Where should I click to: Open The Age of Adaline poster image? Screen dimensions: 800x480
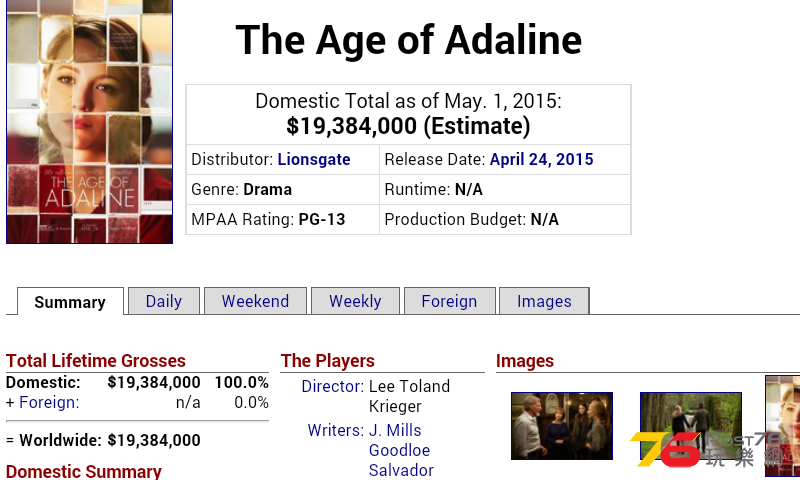[89, 121]
